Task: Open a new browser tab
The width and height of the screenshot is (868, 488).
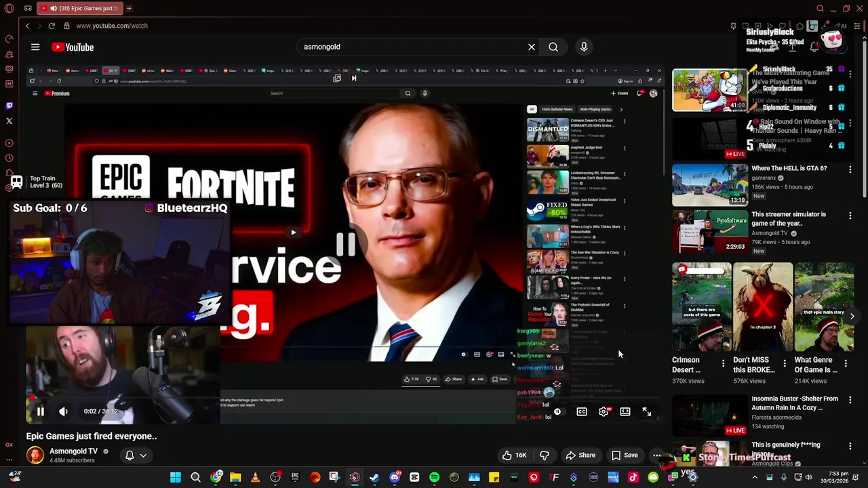Action: coord(129,8)
